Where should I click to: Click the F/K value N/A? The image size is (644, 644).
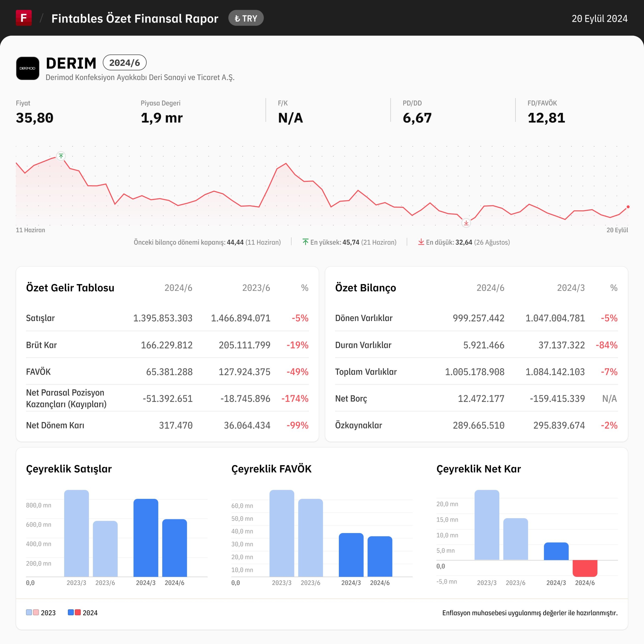point(290,118)
